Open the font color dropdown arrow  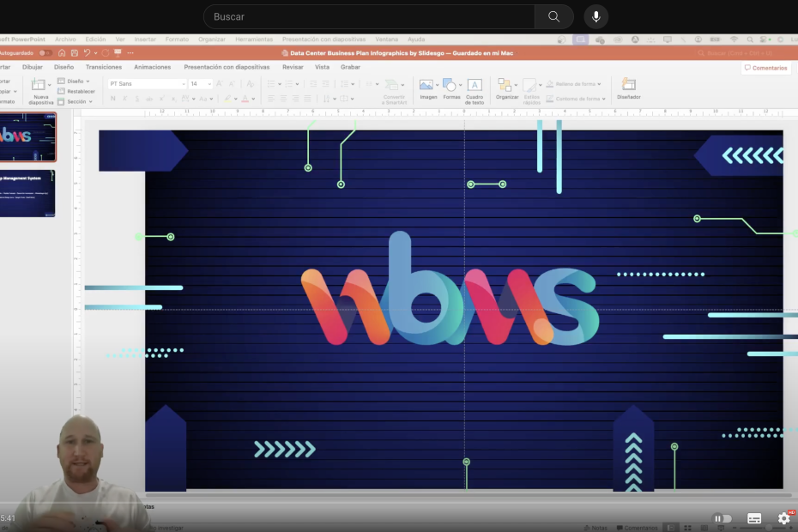coord(253,100)
